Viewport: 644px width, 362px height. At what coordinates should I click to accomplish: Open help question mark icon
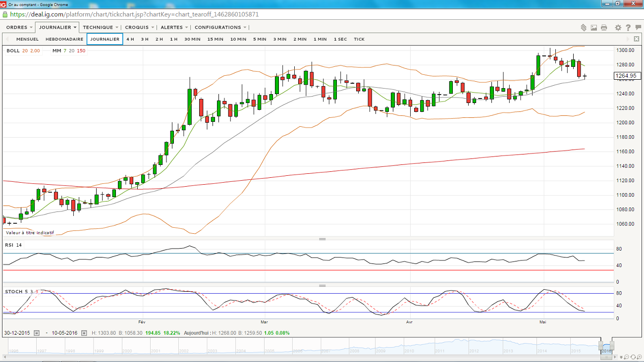[x=629, y=28]
